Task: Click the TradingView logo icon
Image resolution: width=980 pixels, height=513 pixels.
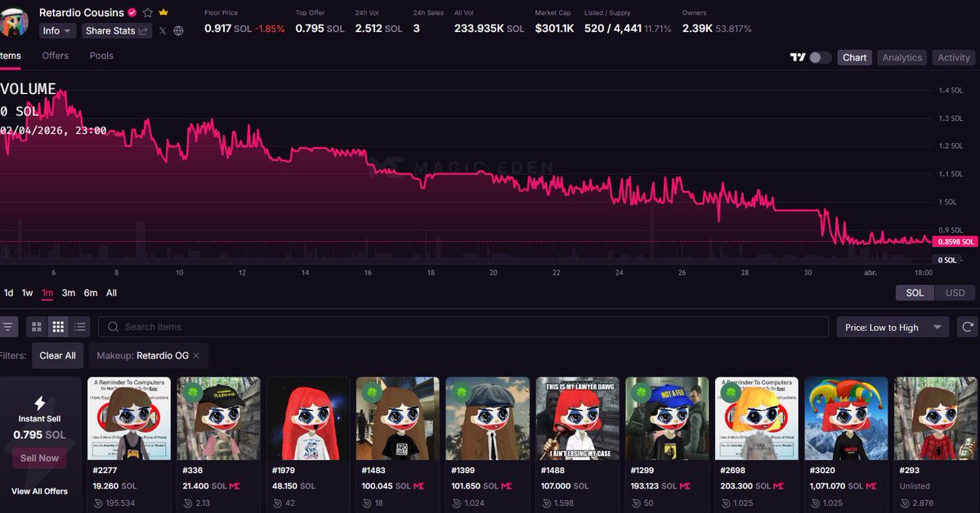Action: click(798, 57)
